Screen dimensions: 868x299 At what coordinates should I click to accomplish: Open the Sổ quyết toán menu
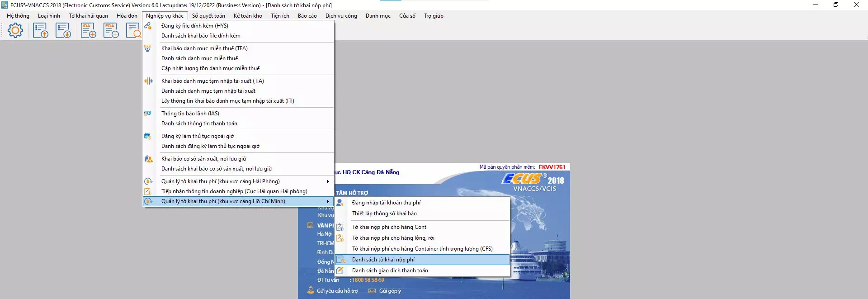(x=208, y=16)
